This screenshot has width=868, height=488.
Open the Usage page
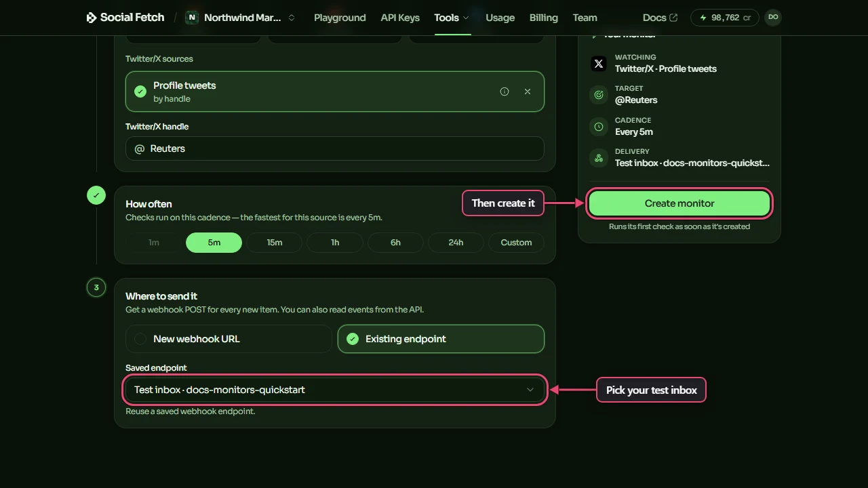click(x=500, y=18)
